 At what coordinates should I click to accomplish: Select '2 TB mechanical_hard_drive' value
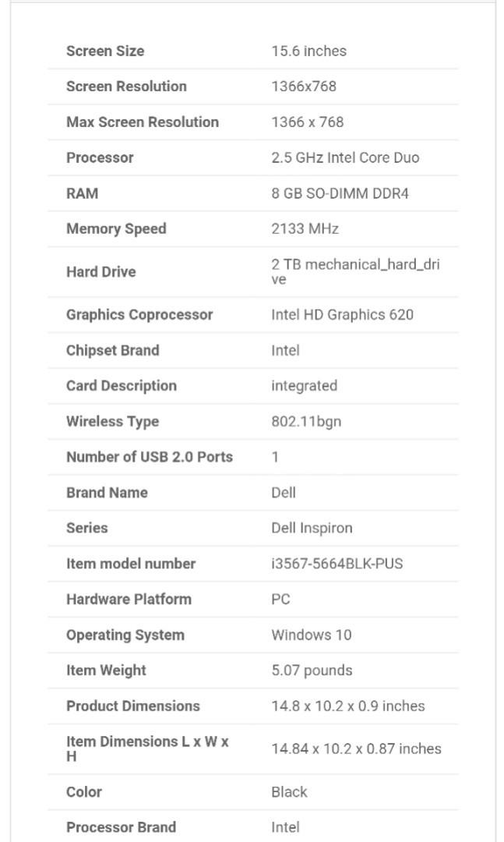pyautogui.click(x=355, y=272)
